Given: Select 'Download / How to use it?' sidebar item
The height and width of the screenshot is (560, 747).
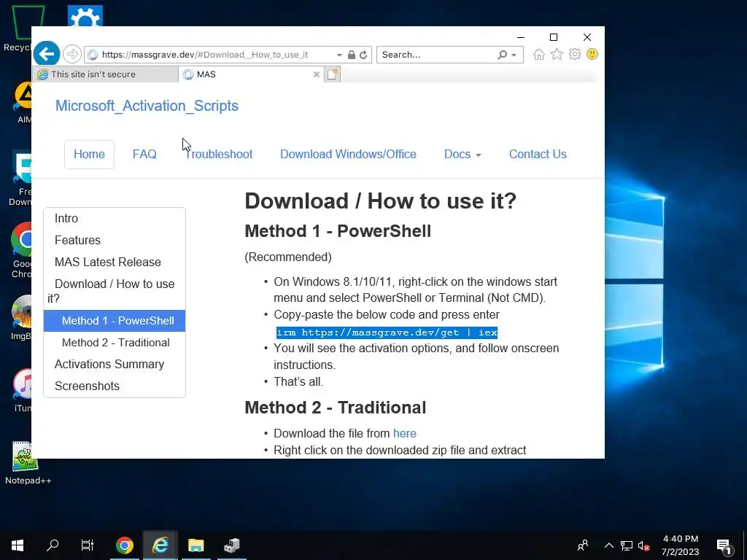Looking at the screenshot, I should pyautogui.click(x=115, y=291).
